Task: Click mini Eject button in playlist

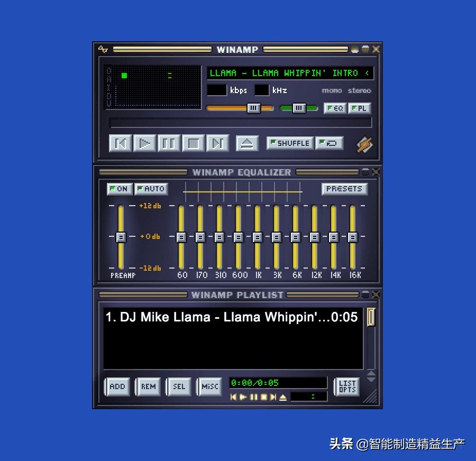Action: coord(283,397)
